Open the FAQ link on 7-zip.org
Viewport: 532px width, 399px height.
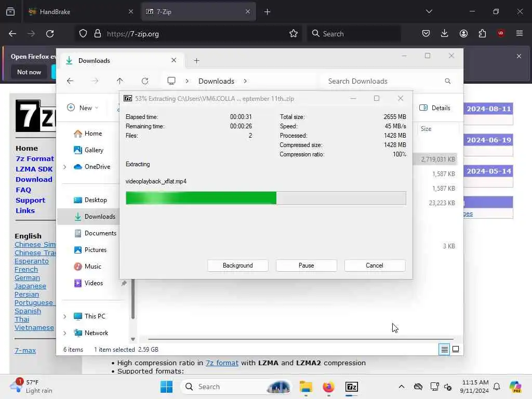[23, 190]
